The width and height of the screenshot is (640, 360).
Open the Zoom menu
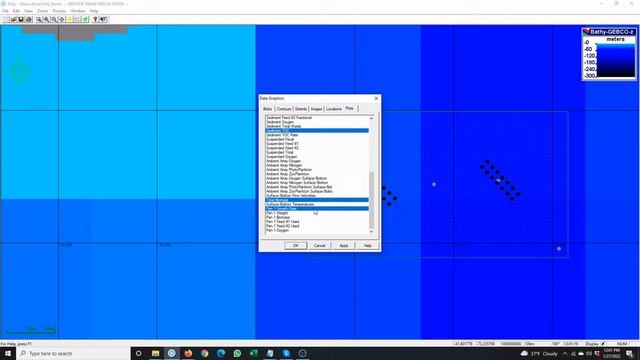coord(42,11)
